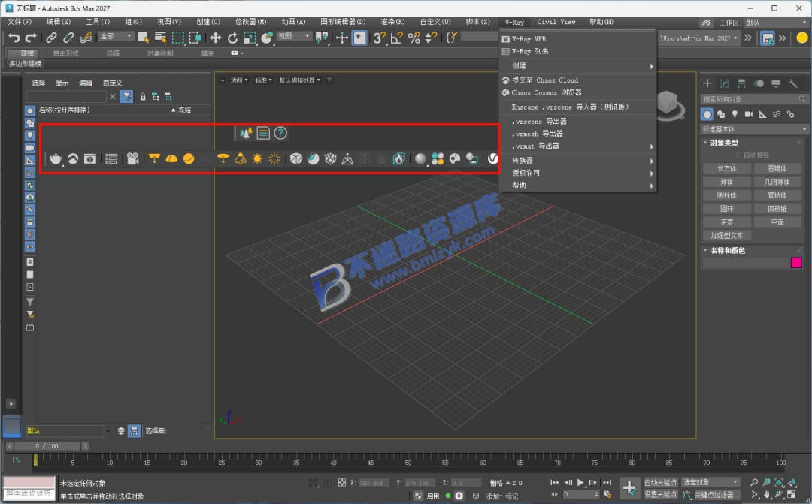Click the question mark help icon

(280, 134)
